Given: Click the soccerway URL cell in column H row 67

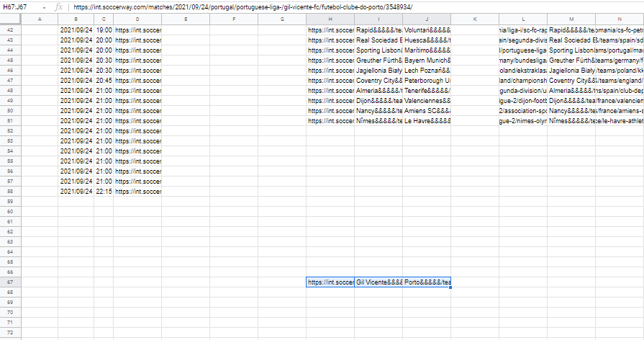Looking at the screenshot, I should (330, 282).
